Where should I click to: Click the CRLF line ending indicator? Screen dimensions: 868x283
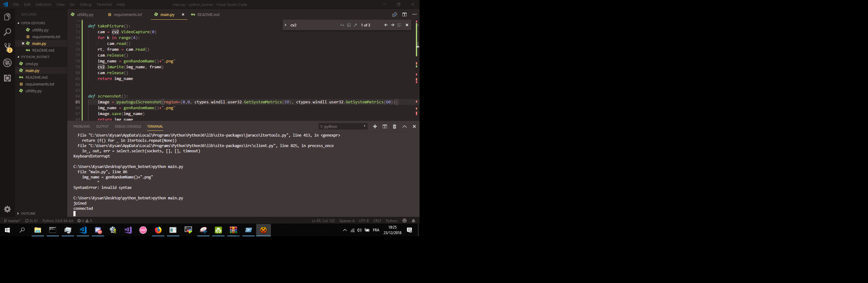tap(377, 221)
